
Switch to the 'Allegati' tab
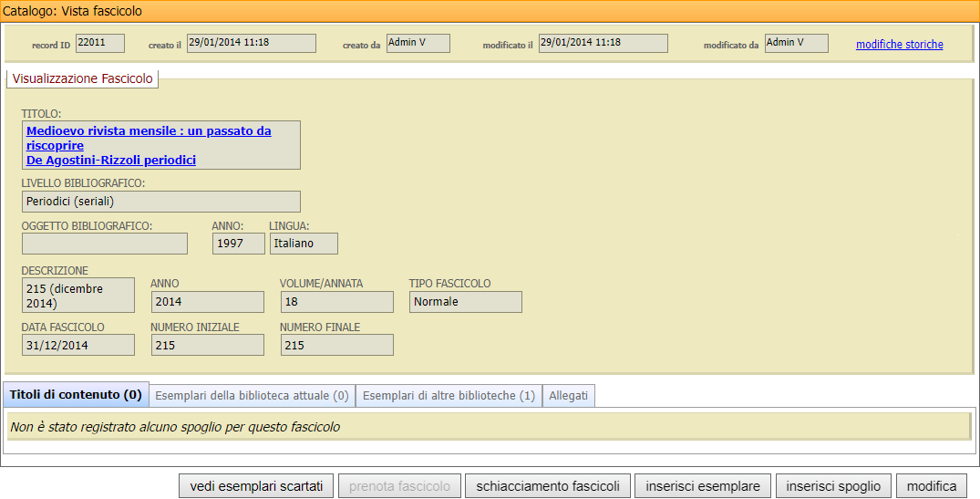point(569,396)
